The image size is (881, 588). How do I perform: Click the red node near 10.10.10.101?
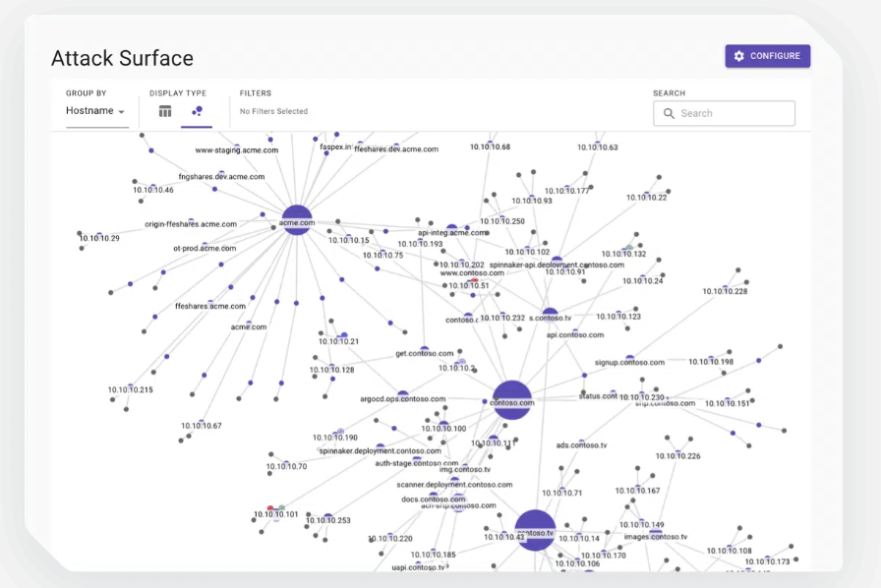(x=270, y=508)
